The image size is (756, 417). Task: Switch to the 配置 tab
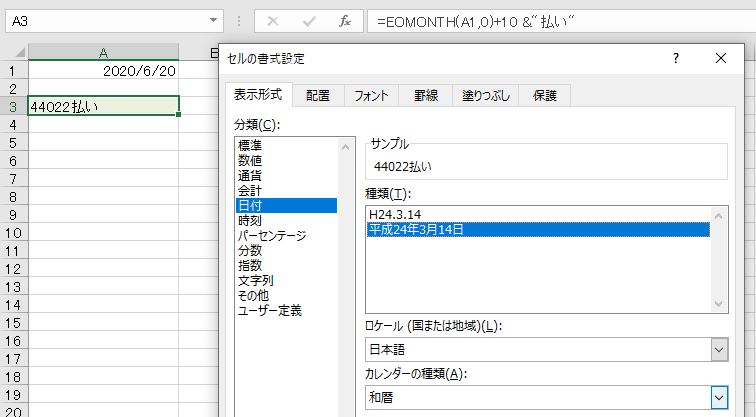click(318, 95)
